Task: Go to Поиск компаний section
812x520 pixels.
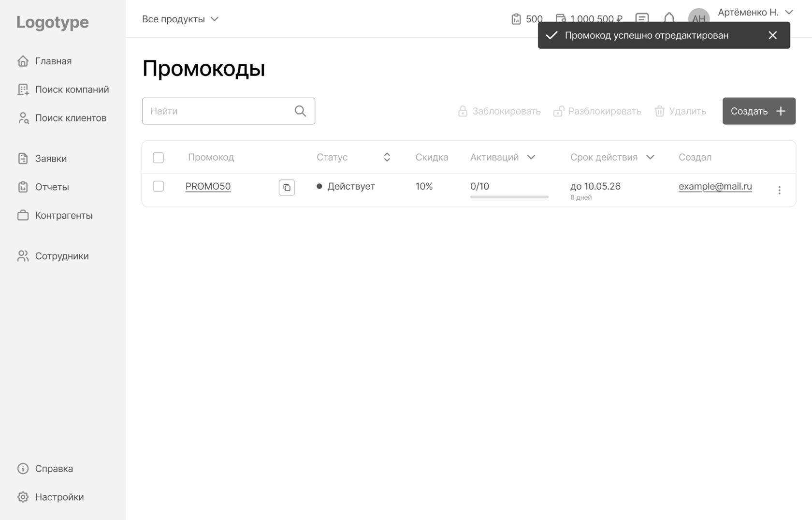Action: pyautogui.click(x=63, y=89)
